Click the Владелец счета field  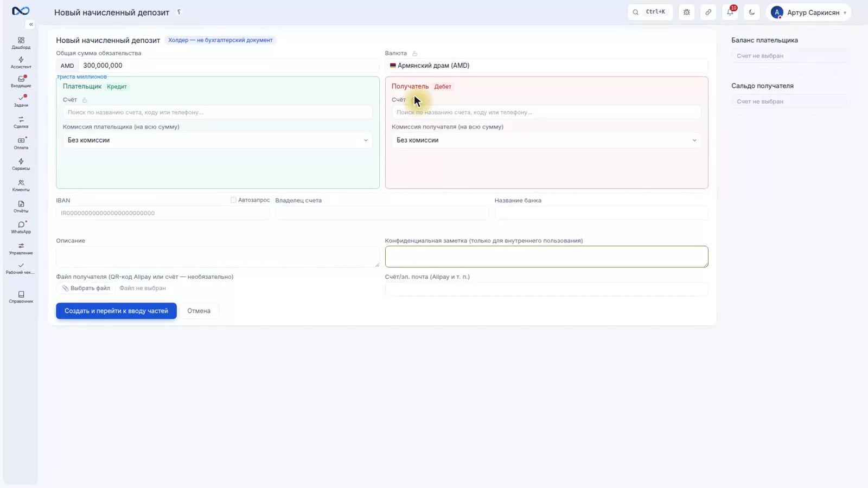coord(382,213)
